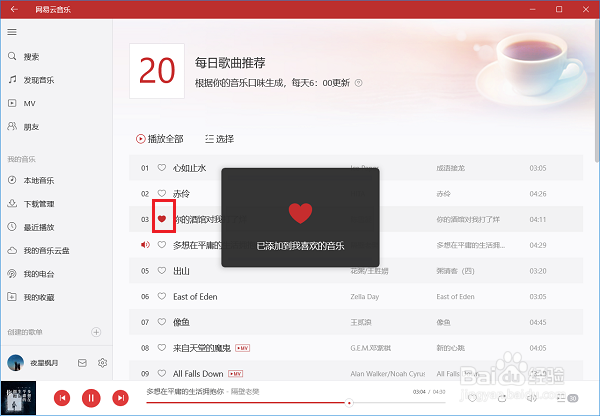Click artist G.E.M.邓紫棋
600x416 pixels.
coord(371,348)
